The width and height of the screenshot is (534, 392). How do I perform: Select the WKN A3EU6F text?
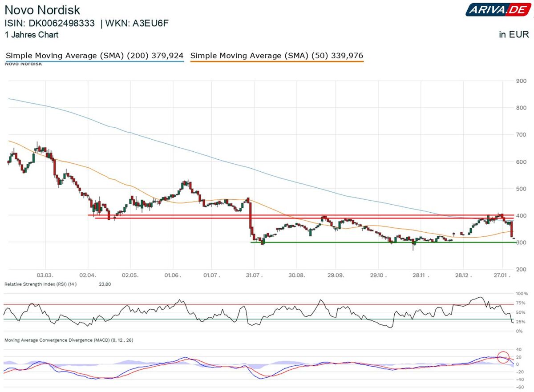(x=138, y=24)
